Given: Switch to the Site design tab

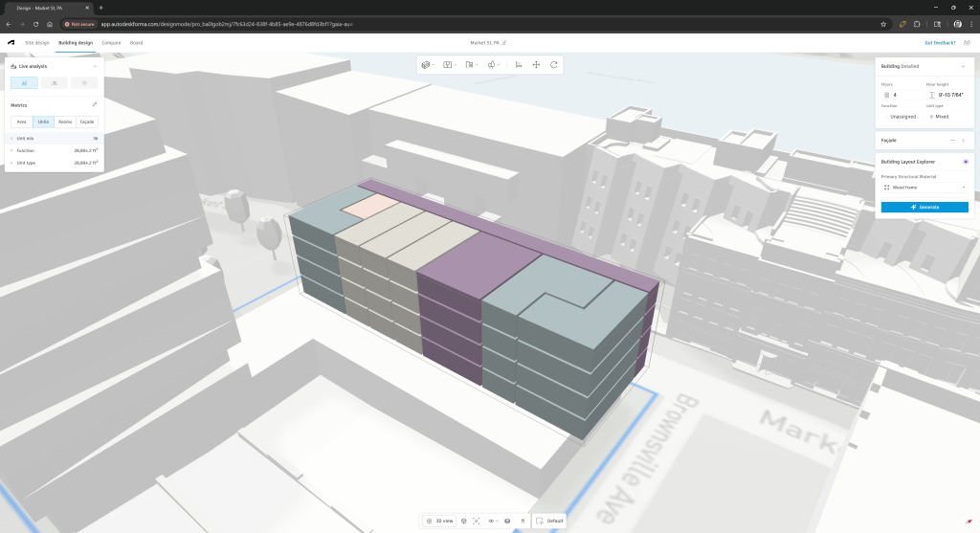Looking at the screenshot, I should pos(36,43).
